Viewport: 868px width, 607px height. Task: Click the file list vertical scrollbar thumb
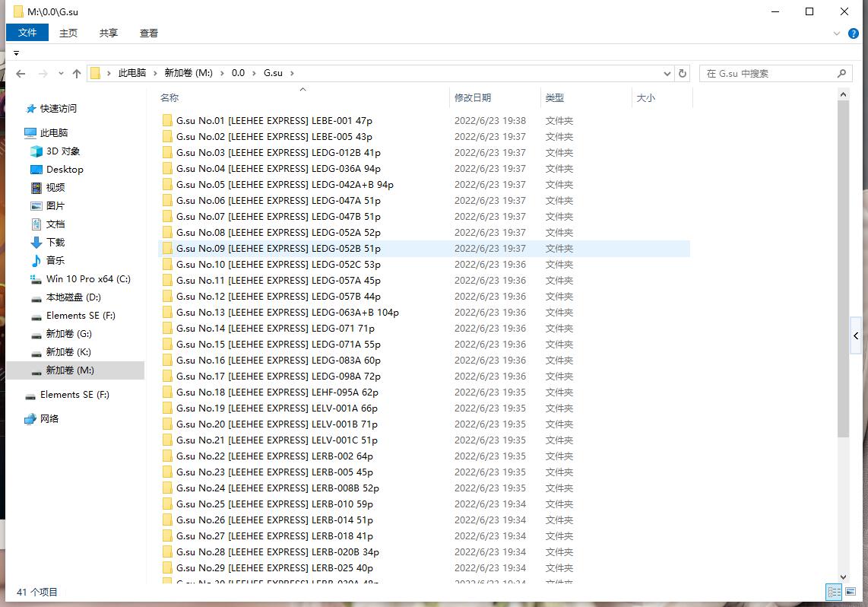(843, 270)
